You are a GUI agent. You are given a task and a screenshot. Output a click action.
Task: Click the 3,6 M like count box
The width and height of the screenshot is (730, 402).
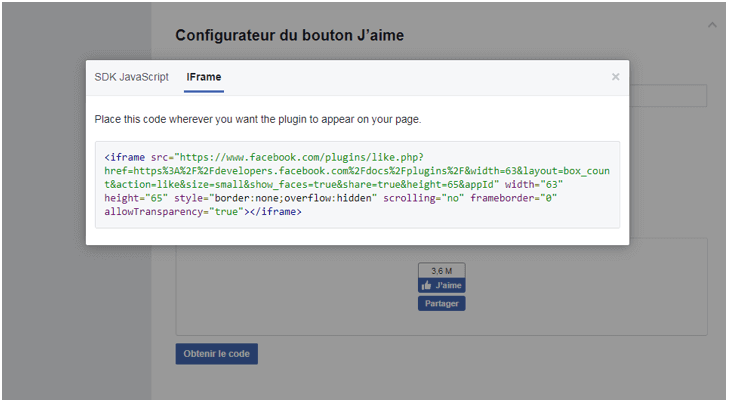coord(441,271)
